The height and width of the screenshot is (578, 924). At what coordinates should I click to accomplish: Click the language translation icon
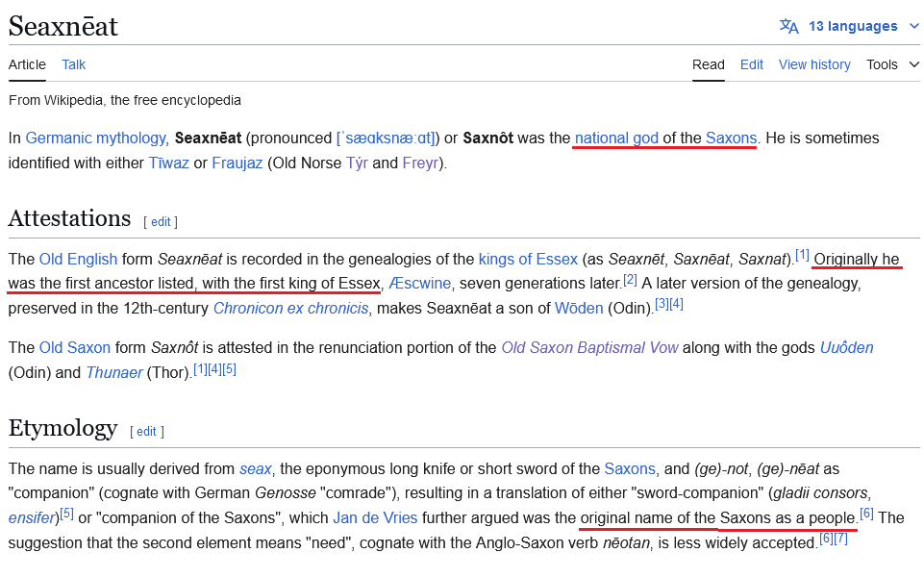click(788, 26)
